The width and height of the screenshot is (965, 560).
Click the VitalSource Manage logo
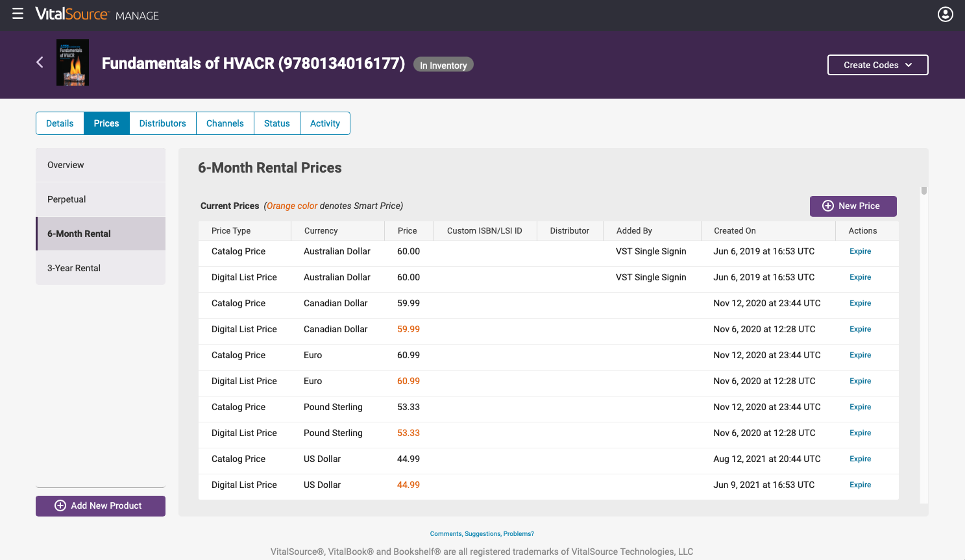pos(97,14)
